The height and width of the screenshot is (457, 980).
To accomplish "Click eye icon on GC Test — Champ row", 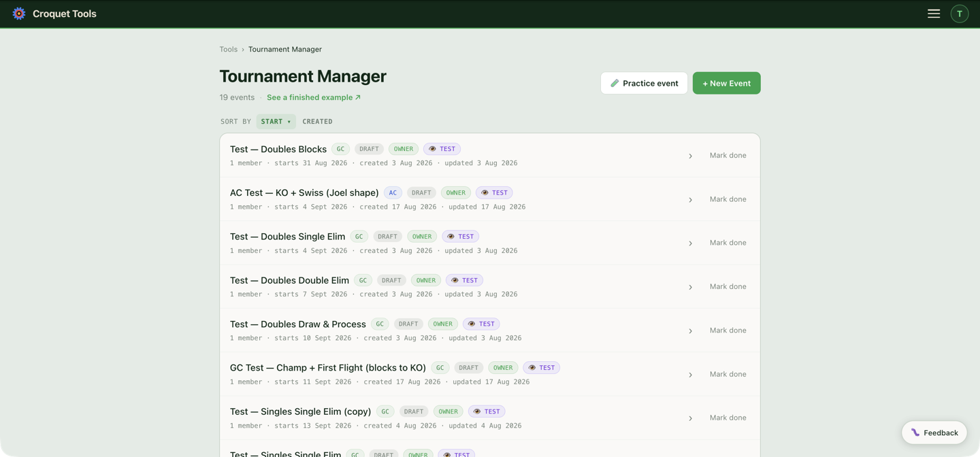I will tap(532, 368).
